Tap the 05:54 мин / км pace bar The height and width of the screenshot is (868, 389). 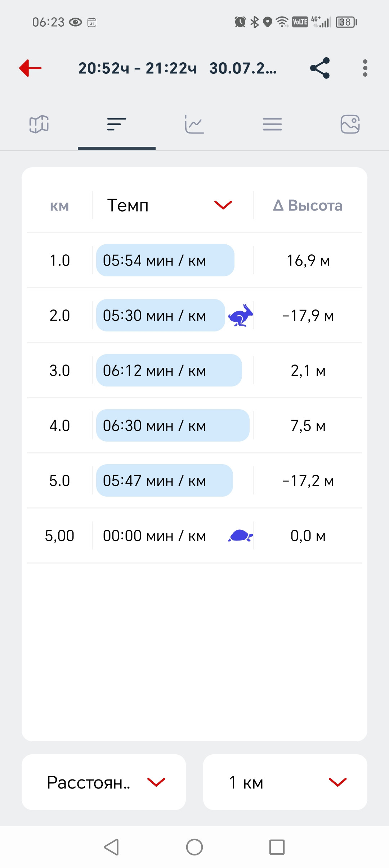click(165, 260)
